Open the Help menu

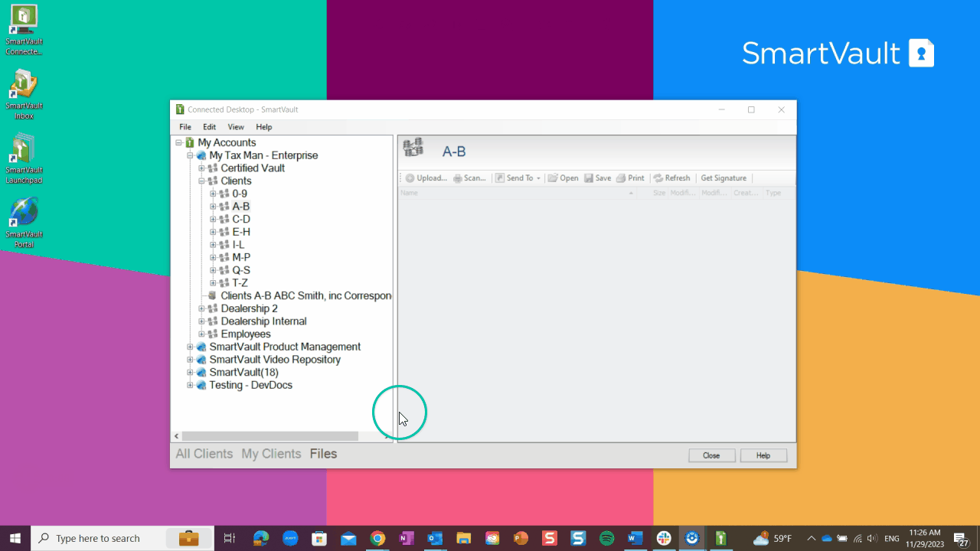(x=264, y=127)
